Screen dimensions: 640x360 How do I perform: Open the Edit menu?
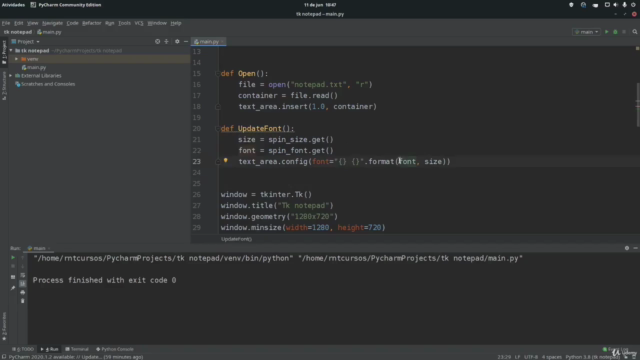coord(18,23)
